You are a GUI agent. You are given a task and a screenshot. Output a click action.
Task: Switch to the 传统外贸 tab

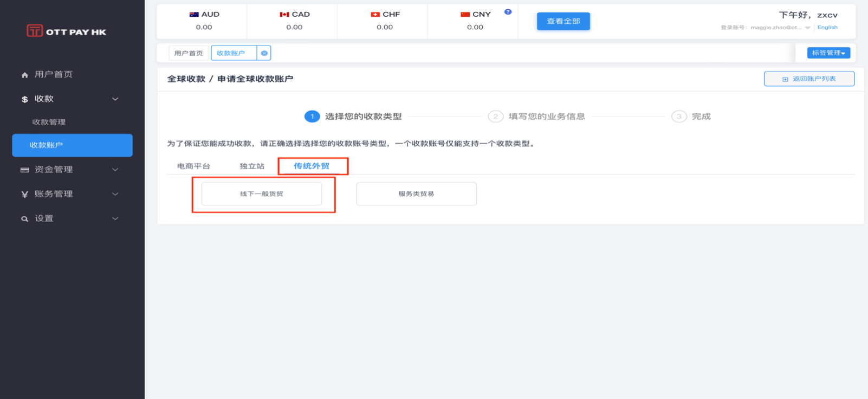point(312,166)
